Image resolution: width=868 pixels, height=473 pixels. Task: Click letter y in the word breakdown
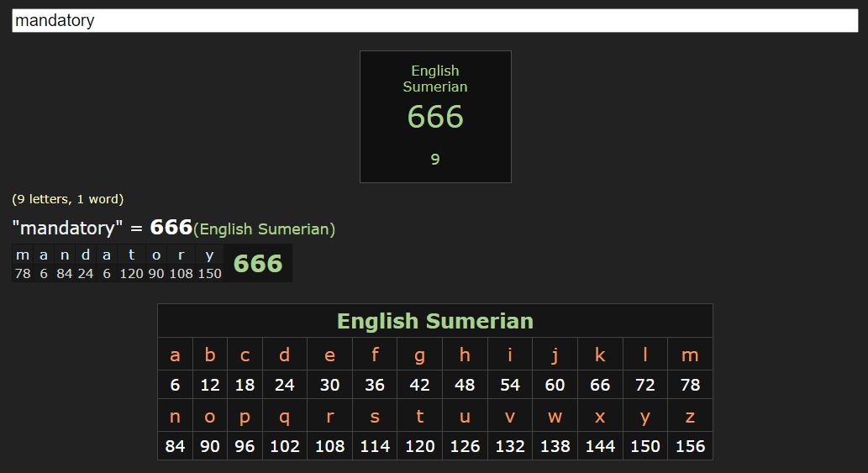[209, 255]
